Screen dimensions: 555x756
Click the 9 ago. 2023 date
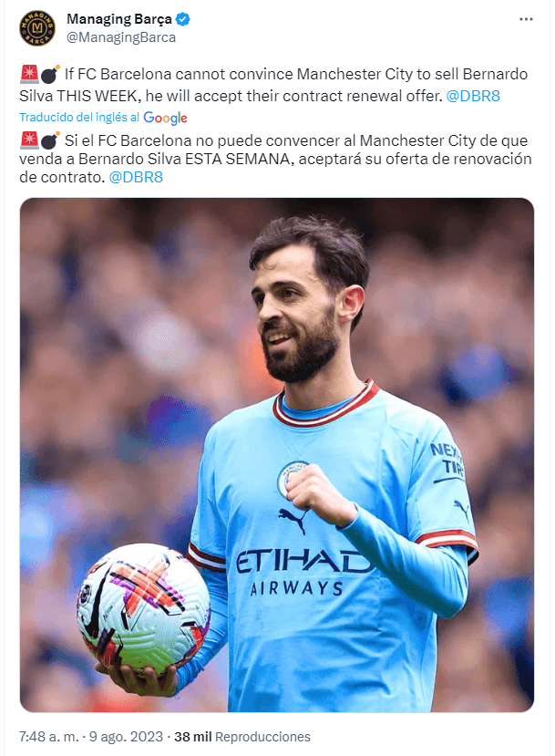(126, 737)
